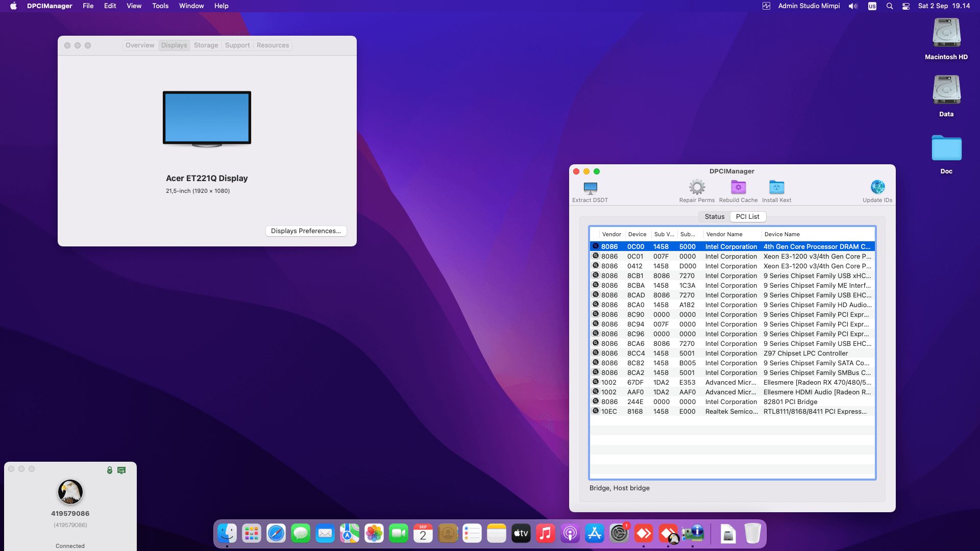Open the File menu
The image size is (980, 551).
(88, 6)
